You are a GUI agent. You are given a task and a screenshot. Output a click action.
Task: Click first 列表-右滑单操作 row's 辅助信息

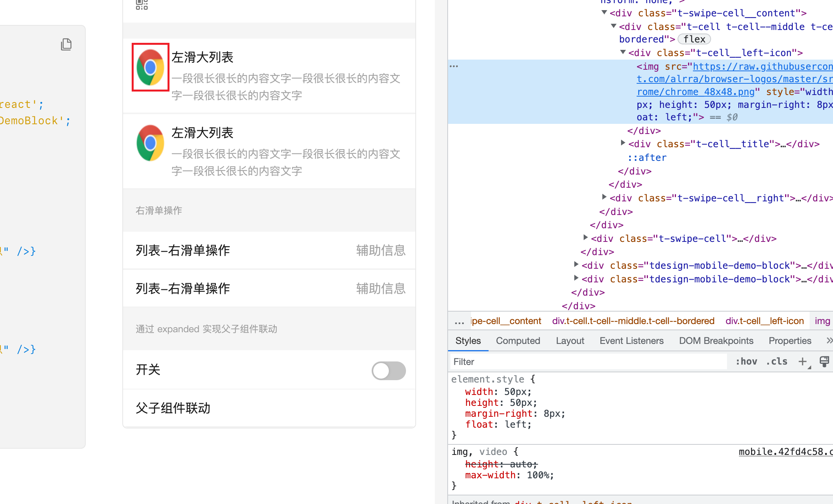[381, 250]
